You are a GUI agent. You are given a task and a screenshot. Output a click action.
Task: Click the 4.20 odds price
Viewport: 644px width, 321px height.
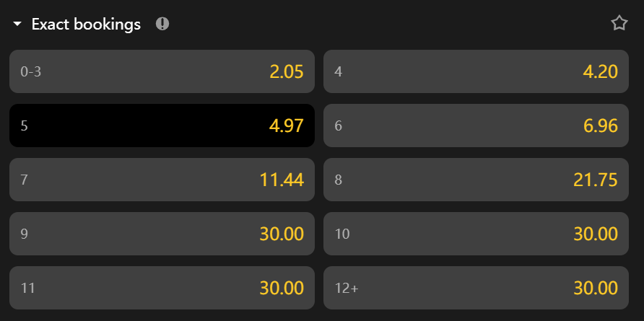tap(600, 71)
